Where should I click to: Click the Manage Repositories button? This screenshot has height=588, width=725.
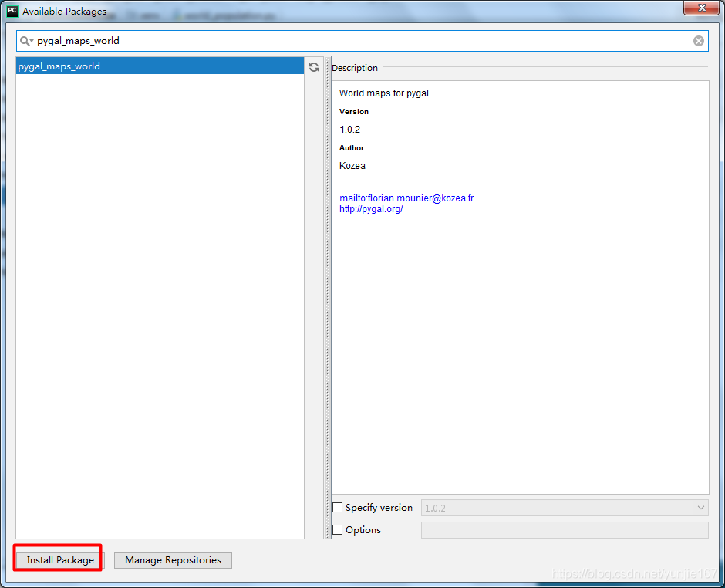click(x=173, y=559)
